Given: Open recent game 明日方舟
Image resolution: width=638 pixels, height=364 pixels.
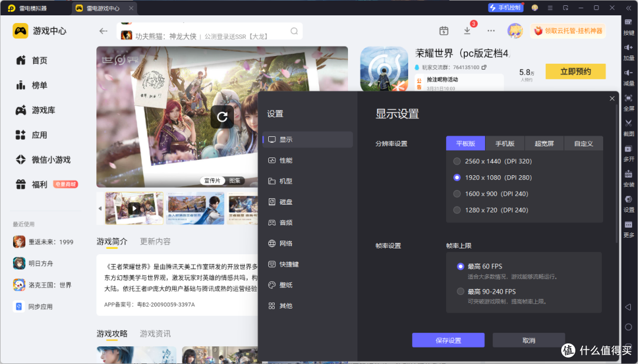Looking at the screenshot, I should coord(33,263).
